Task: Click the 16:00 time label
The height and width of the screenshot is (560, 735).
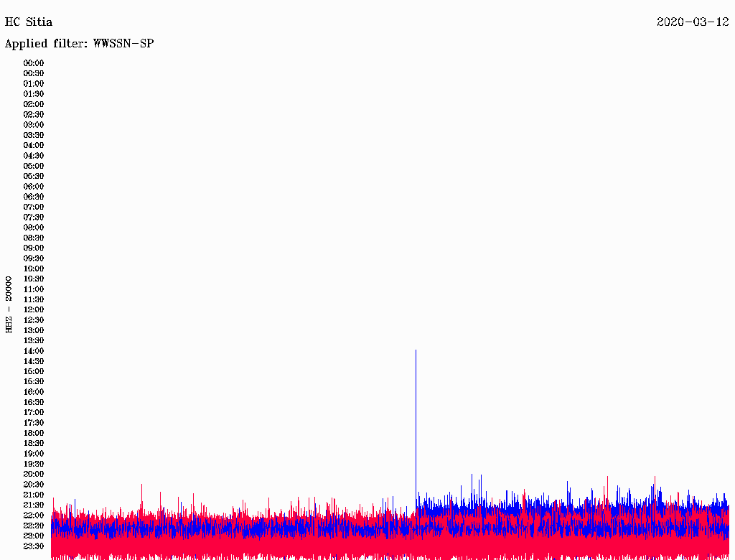Action: 34,392
